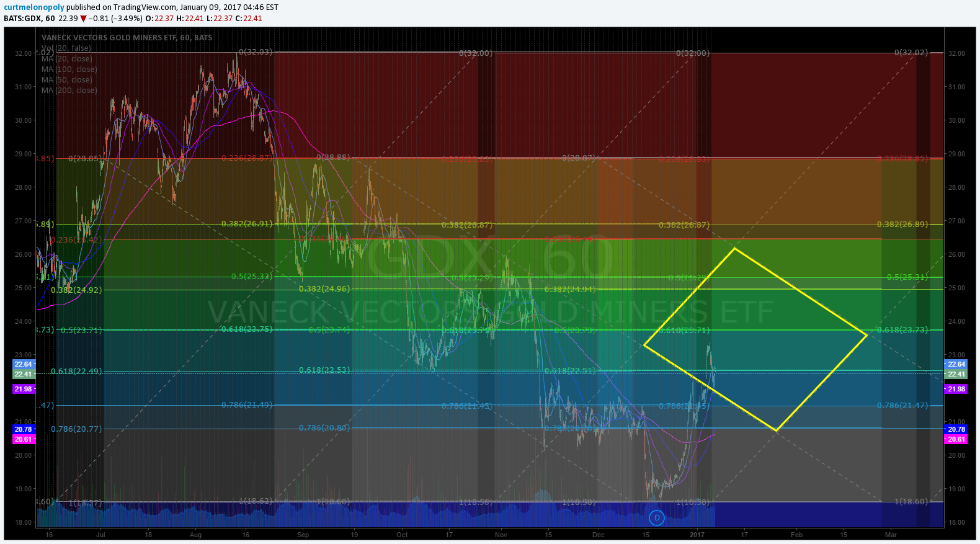Click the 0.786(21.47) Fibonacci label

[902, 405]
